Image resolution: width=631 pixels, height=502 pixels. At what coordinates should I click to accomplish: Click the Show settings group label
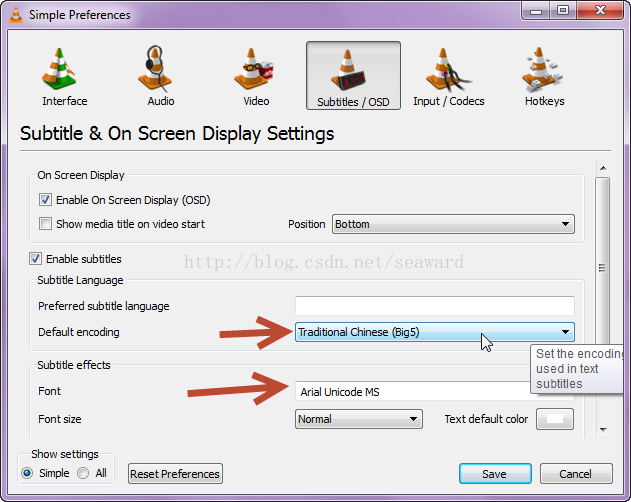pos(65,454)
